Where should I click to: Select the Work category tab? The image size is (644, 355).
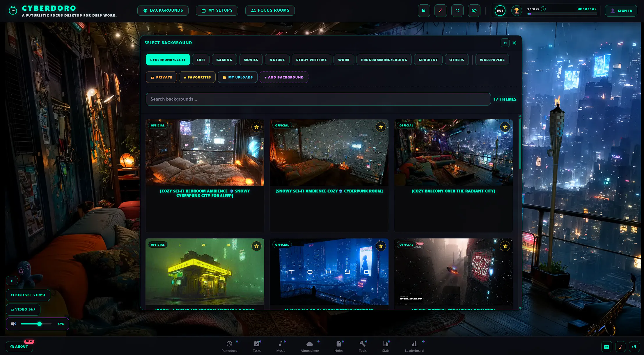point(344,60)
